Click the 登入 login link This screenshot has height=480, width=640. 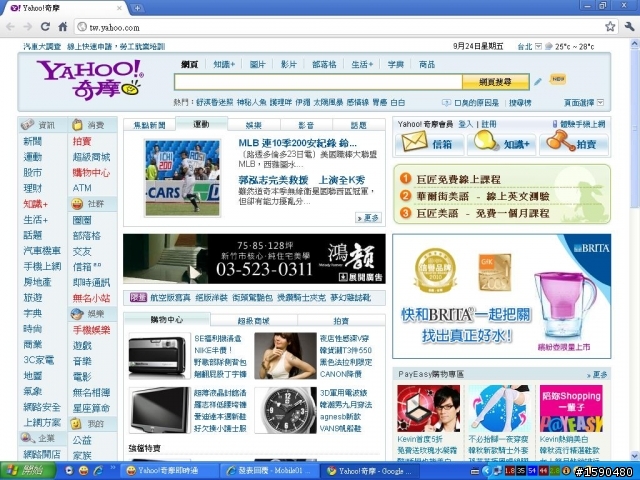pos(465,124)
